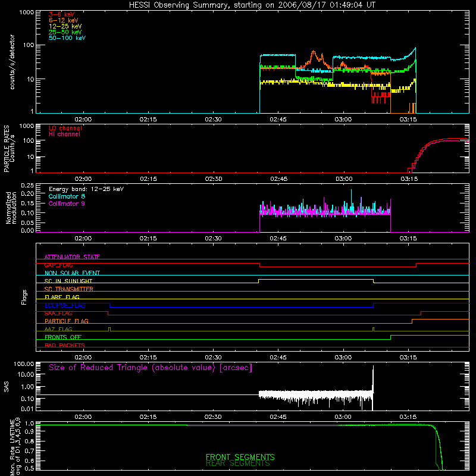Screen dimensions: 476x476
Task: Click the FRONT SEGMENTS legend label
Action: pos(240,457)
